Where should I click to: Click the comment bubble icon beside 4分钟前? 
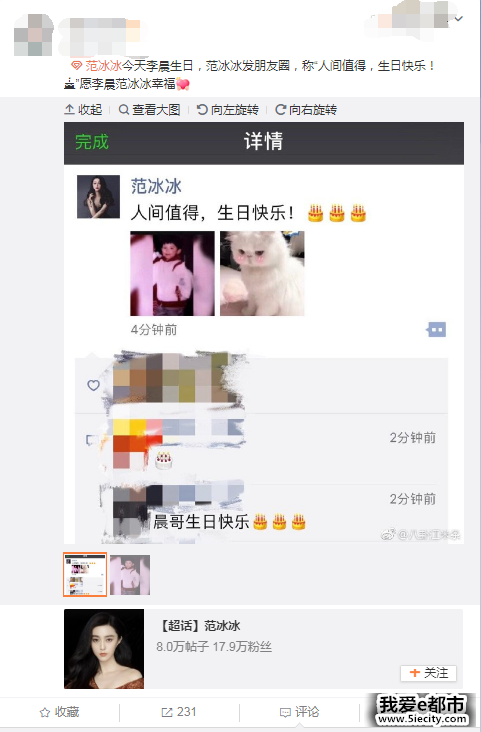click(x=436, y=330)
